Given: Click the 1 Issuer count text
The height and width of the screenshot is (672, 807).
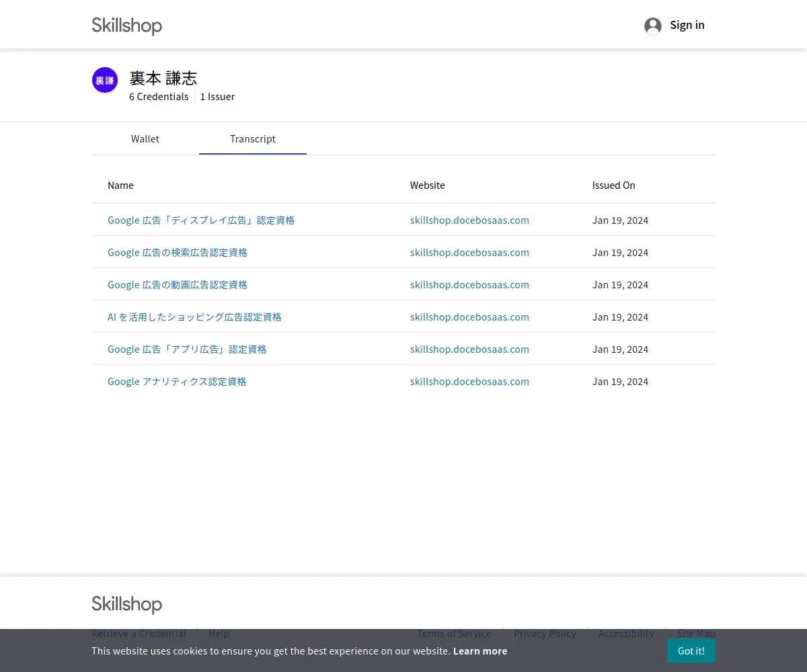Looking at the screenshot, I should click(x=217, y=97).
